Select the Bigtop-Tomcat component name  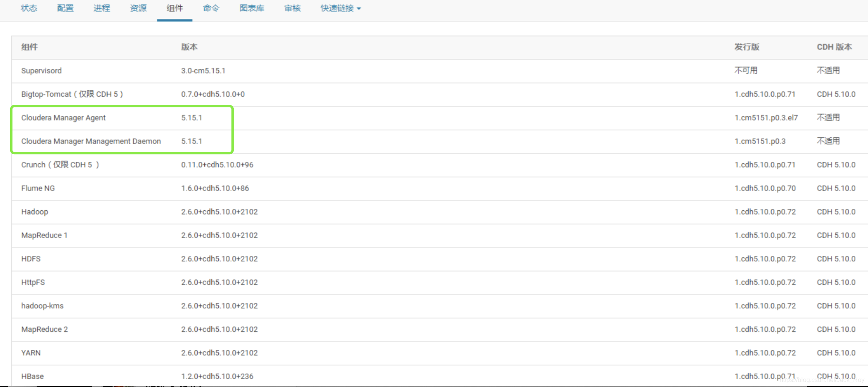[x=72, y=94]
